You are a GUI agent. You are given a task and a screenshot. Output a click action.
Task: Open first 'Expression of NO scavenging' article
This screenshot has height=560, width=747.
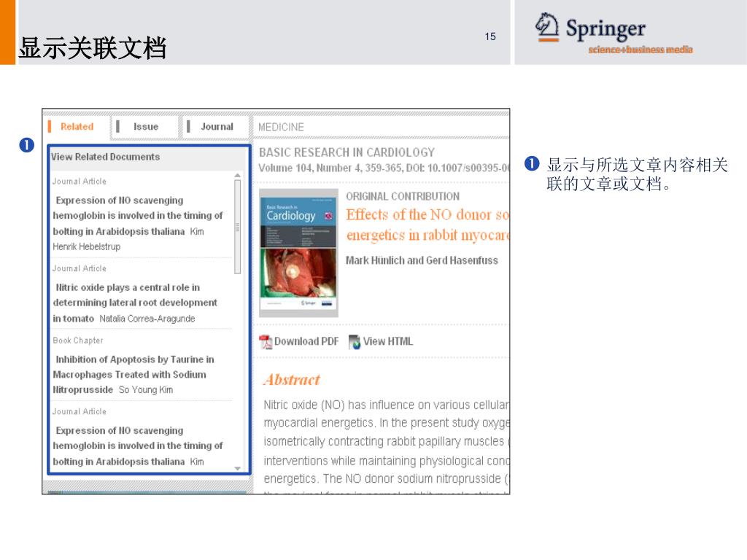[138, 216]
